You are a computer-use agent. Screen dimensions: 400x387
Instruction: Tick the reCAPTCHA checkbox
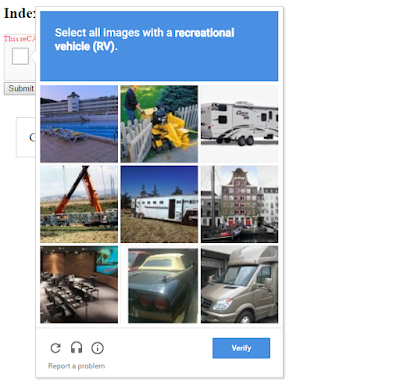pyautogui.click(x=20, y=56)
